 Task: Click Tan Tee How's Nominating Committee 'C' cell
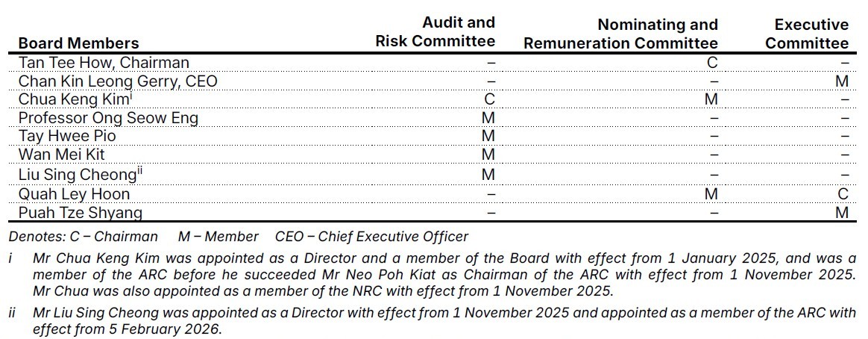[x=711, y=63]
